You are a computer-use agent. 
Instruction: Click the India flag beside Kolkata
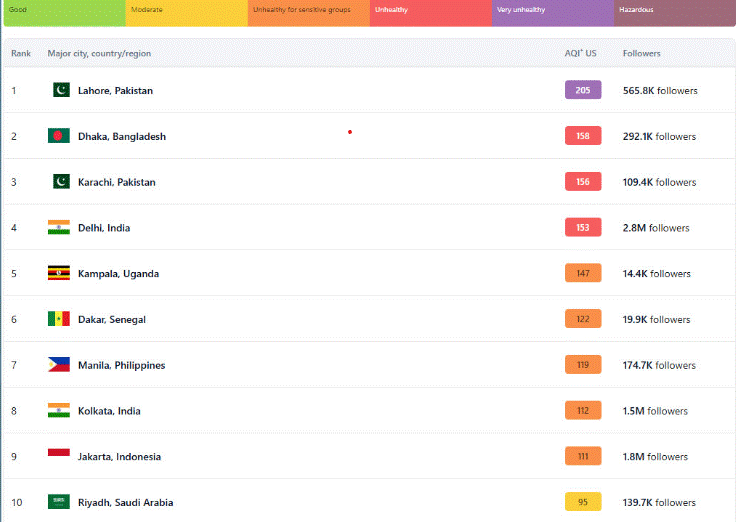(x=59, y=410)
